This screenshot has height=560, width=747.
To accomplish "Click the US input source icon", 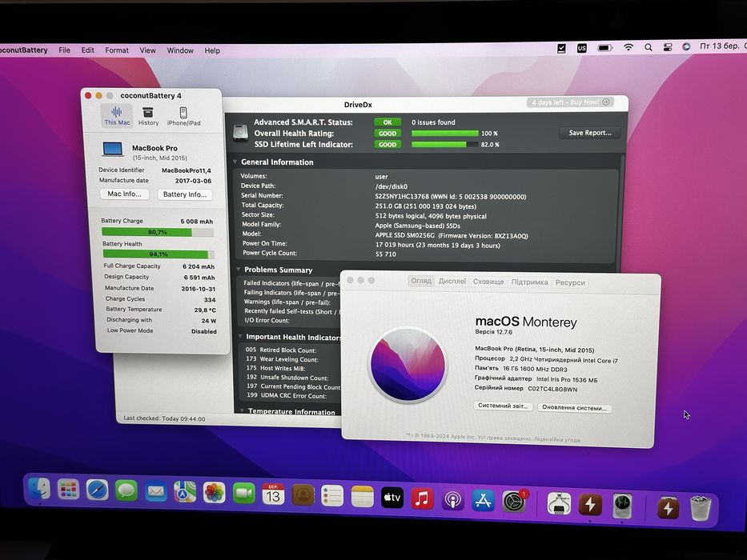I will [x=582, y=48].
